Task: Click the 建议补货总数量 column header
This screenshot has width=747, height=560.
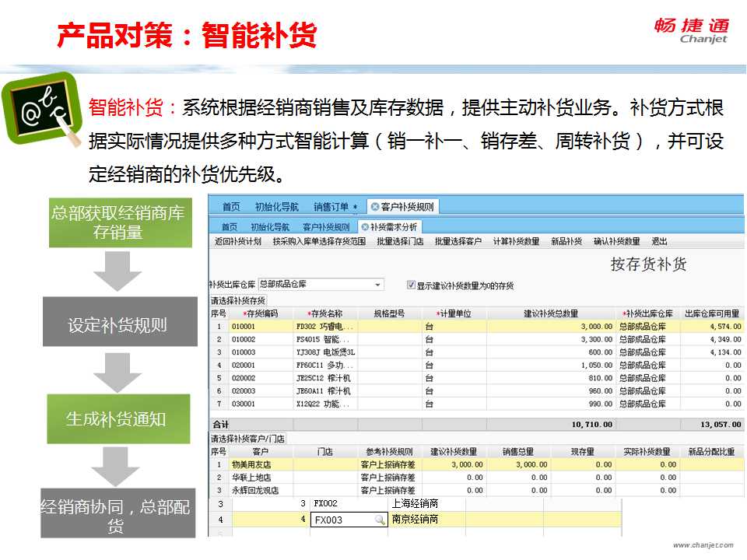Action: [551, 313]
